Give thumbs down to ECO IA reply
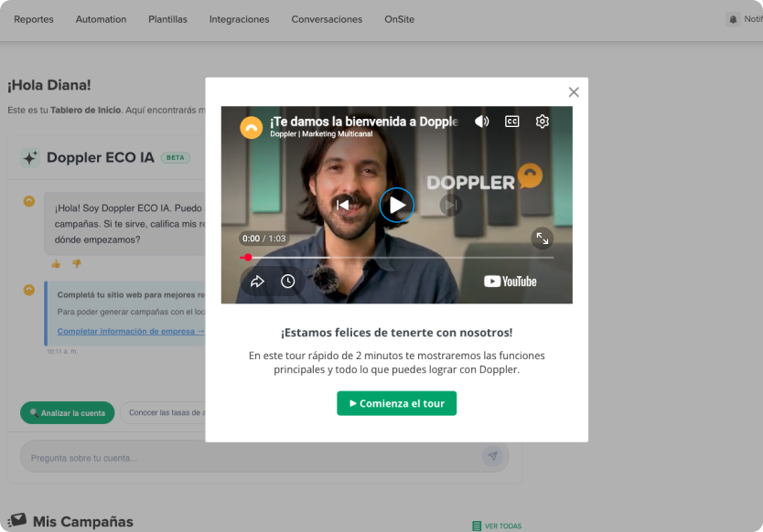763x532 pixels. click(x=77, y=263)
